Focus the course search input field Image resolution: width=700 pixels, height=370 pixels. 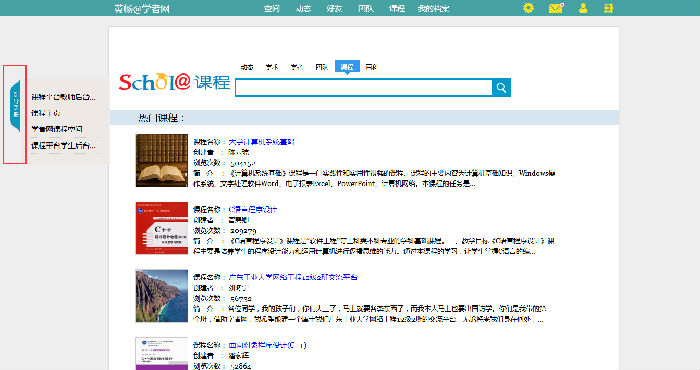click(364, 88)
